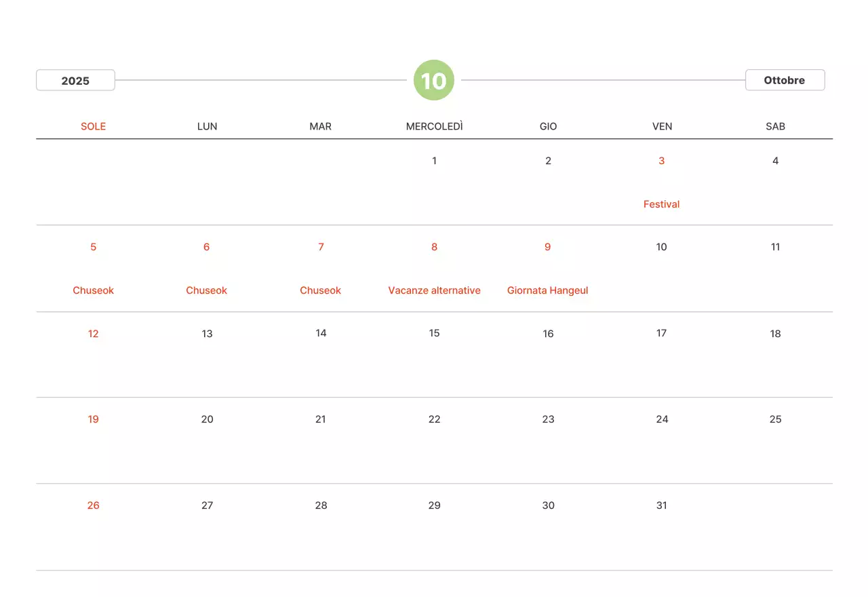Choose date 31 in the last row
This screenshot has height=597, width=868.
(x=661, y=505)
